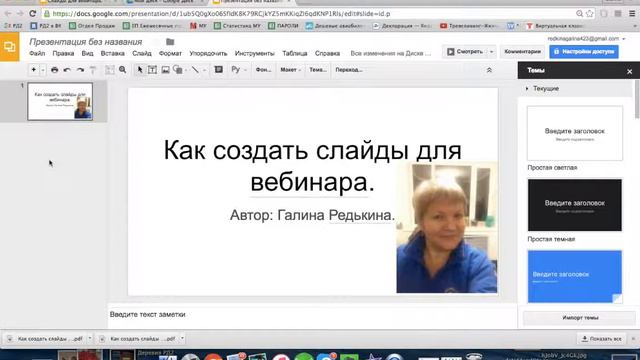
Task: Select the blue theme thumbnail
Action: 575,276
